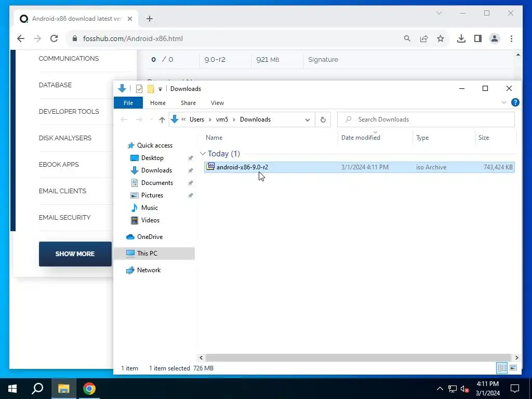Open Documents in navigation pane
Viewport: 532px width, 399px height.
click(x=157, y=183)
